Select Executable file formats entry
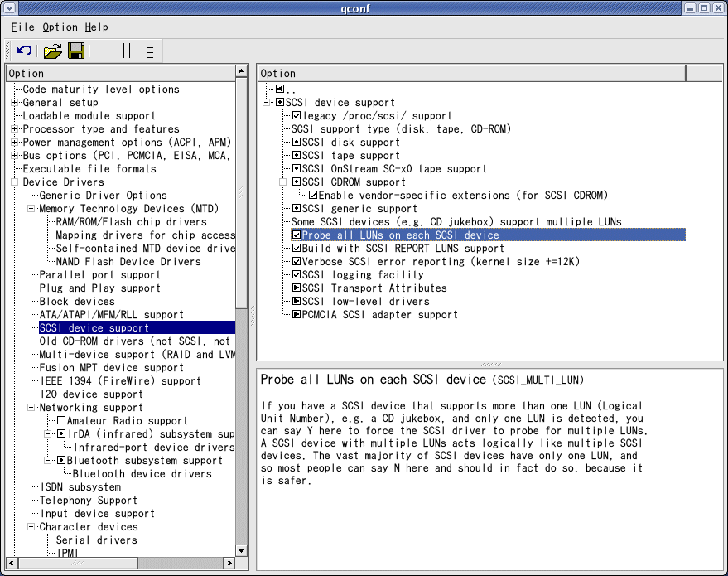Viewport: 728px width, 576px height. (x=89, y=168)
